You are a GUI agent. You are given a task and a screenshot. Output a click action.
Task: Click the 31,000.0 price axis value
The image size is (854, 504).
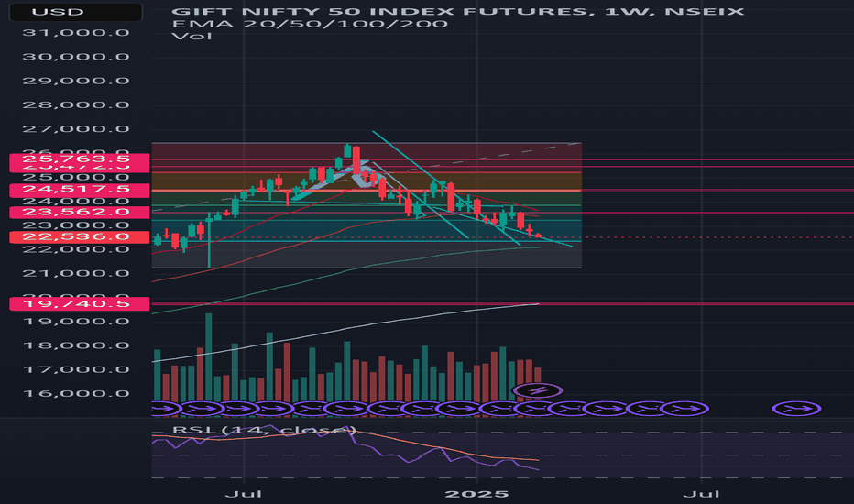click(x=76, y=33)
